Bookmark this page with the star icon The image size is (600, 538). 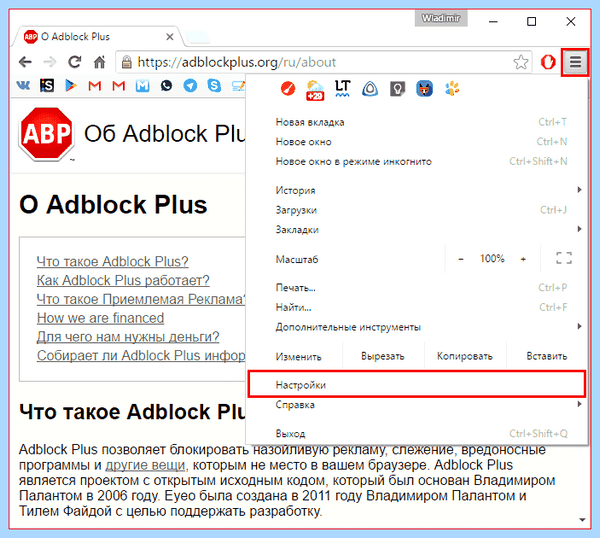pyautogui.click(x=520, y=62)
